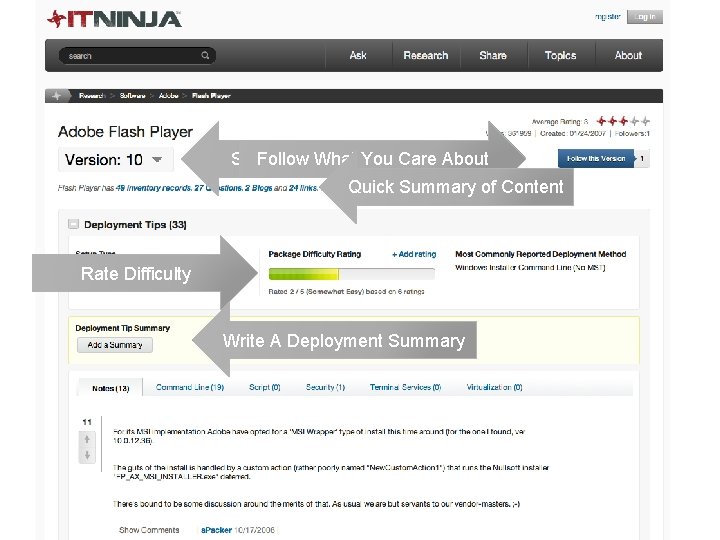Click the Windows Installer Command Line text
Image resolution: width=720 pixels, height=540 pixels.
[x=530, y=267]
